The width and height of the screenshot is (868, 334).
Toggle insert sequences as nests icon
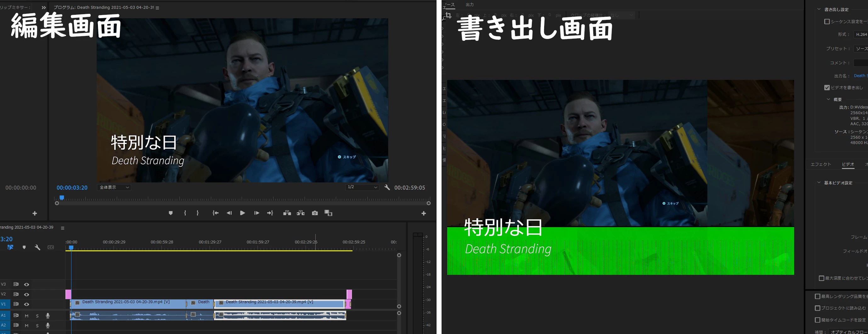point(10,248)
